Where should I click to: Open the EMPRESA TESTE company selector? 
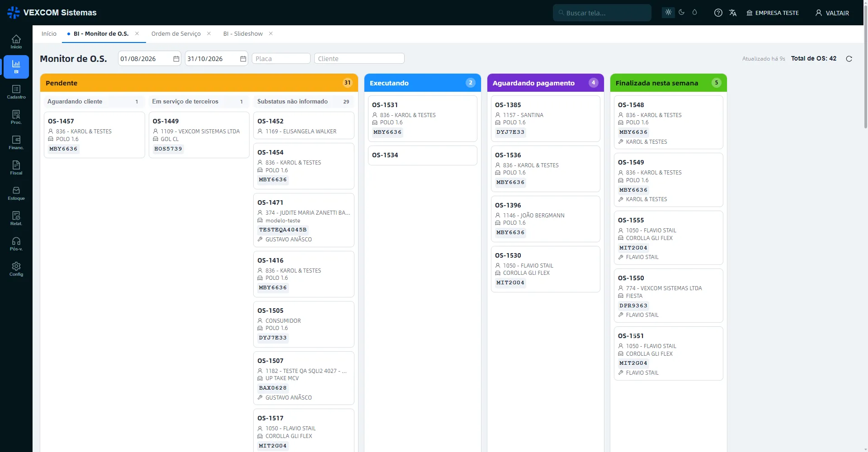[773, 13]
